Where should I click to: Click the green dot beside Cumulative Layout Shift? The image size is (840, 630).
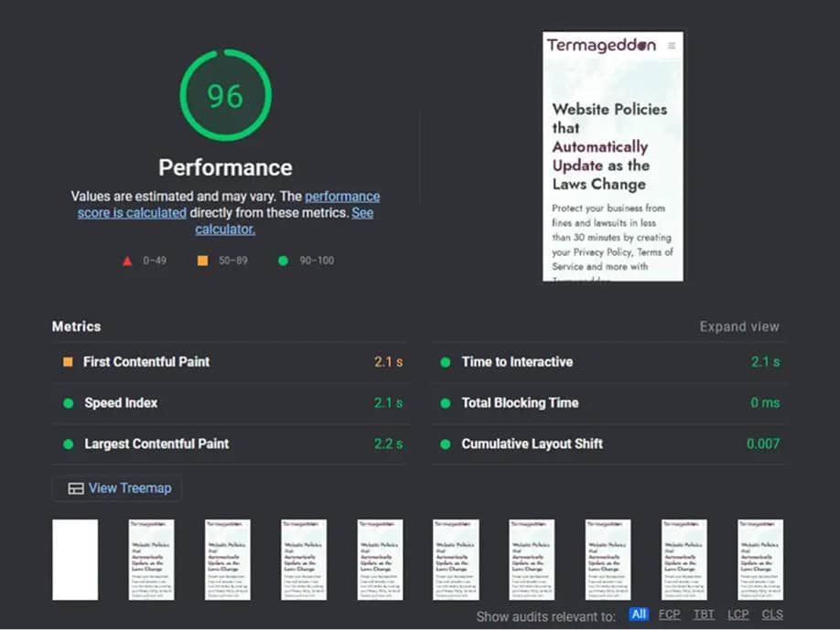[x=446, y=444]
